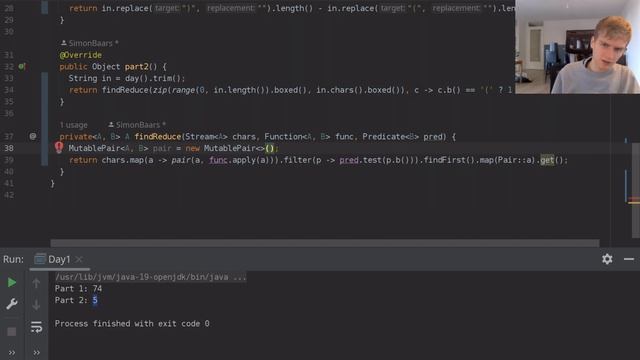Hide the Run tool window minus icon
This screenshot has width=640, height=360.
(629, 259)
